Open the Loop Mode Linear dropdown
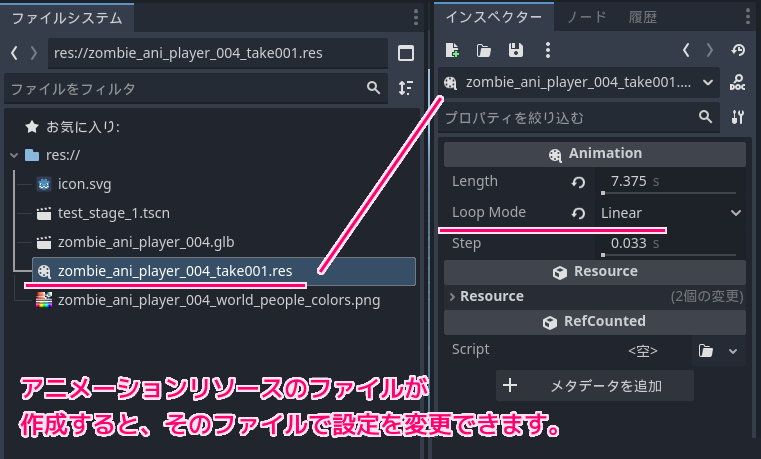The height and width of the screenshot is (459, 761). (x=670, y=213)
